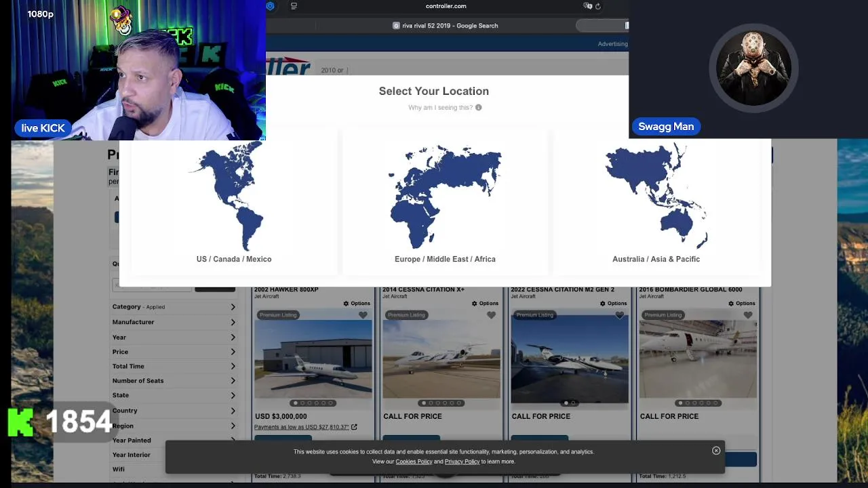View the Hawker 800XP hangar photo
This screenshot has height=488, width=868.
click(313, 359)
